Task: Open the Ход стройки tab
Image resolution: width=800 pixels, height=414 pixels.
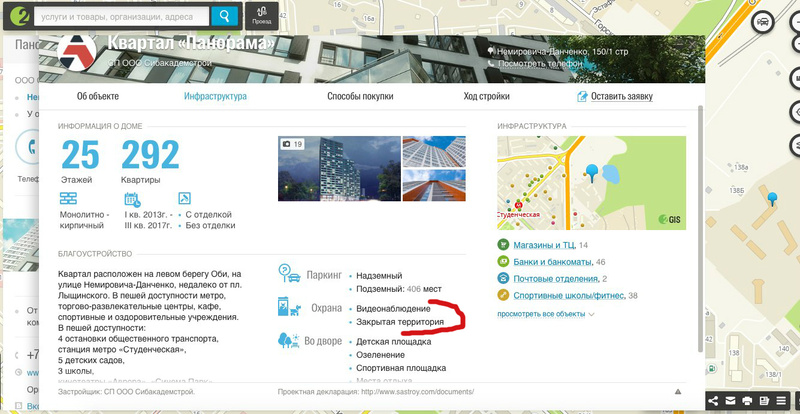Action: click(x=486, y=96)
